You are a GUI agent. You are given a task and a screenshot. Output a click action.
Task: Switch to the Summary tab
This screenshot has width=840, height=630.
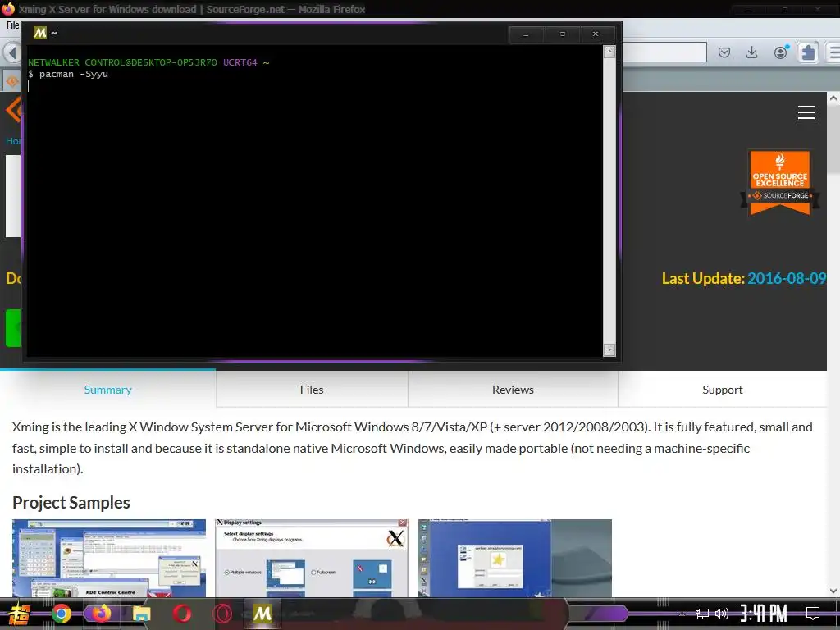(107, 390)
